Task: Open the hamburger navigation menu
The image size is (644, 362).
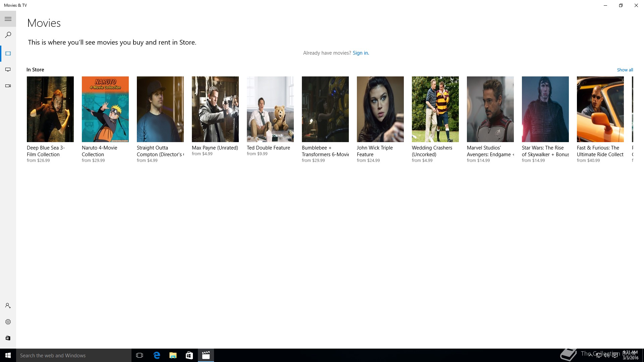Action: (8, 19)
